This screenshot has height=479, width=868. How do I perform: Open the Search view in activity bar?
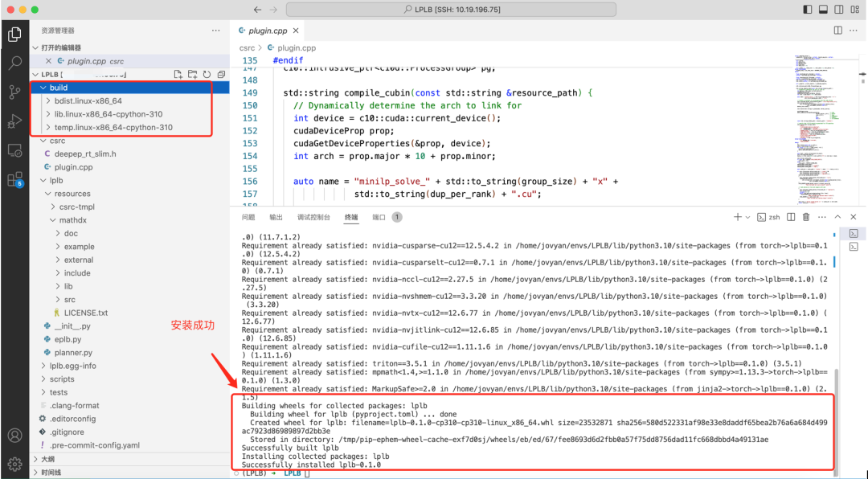point(15,63)
